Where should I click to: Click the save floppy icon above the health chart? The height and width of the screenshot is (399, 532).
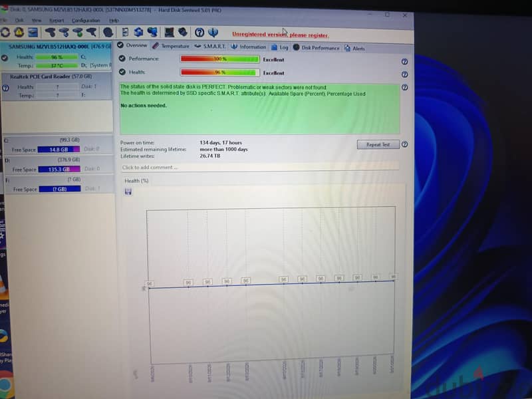(128, 192)
